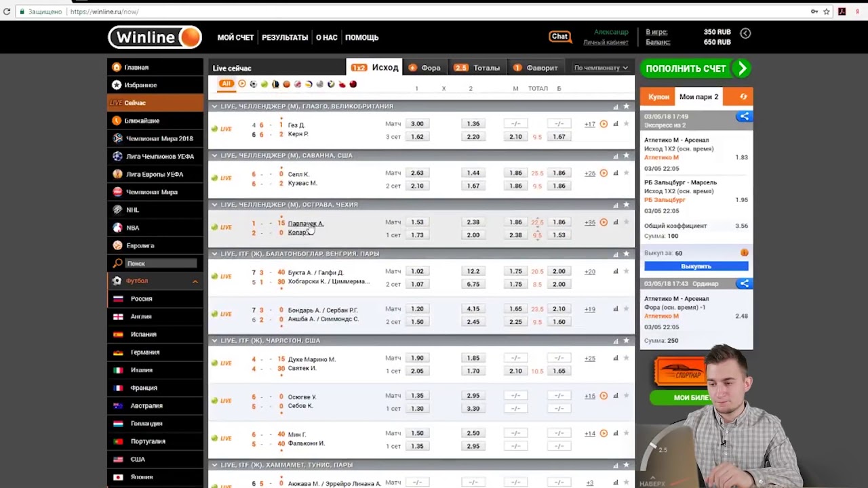This screenshot has height=488, width=868.
Task: Share the single bet from 17:43
Action: (x=744, y=283)
